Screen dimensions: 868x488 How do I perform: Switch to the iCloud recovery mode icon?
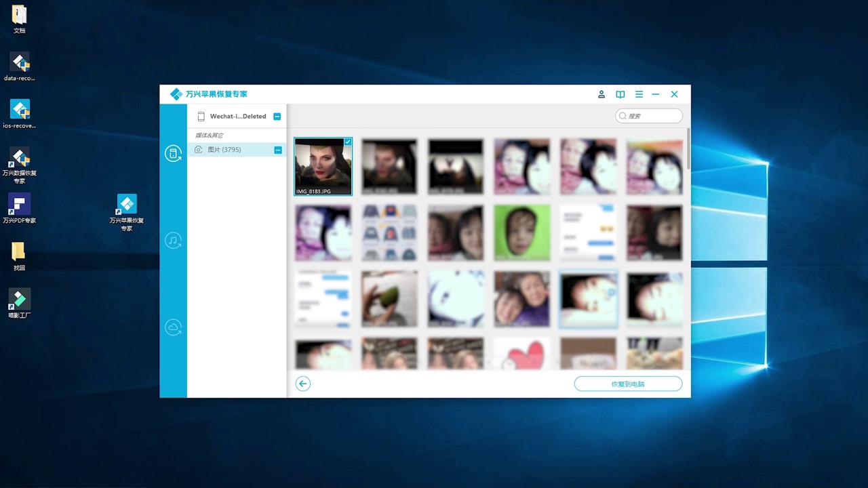point(174,327)
